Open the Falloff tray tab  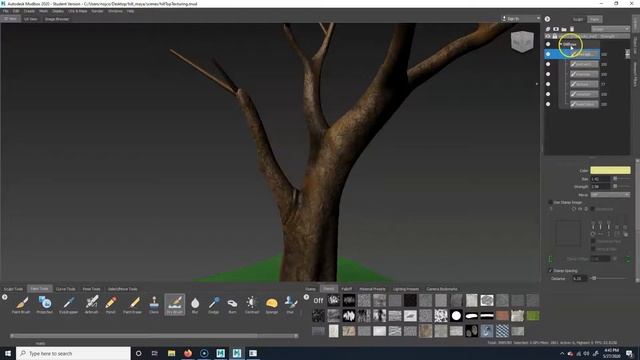point(347,289)
